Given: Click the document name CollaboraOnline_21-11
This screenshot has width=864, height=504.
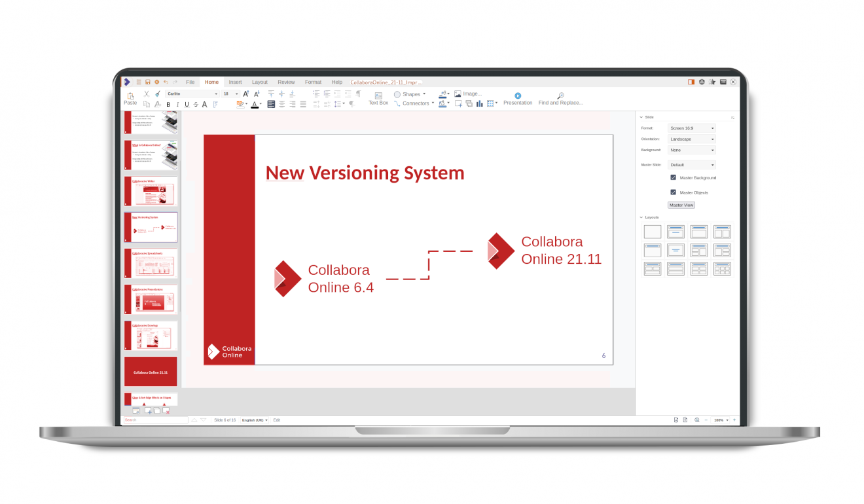Looking at the screenshot, I should 386,82.
